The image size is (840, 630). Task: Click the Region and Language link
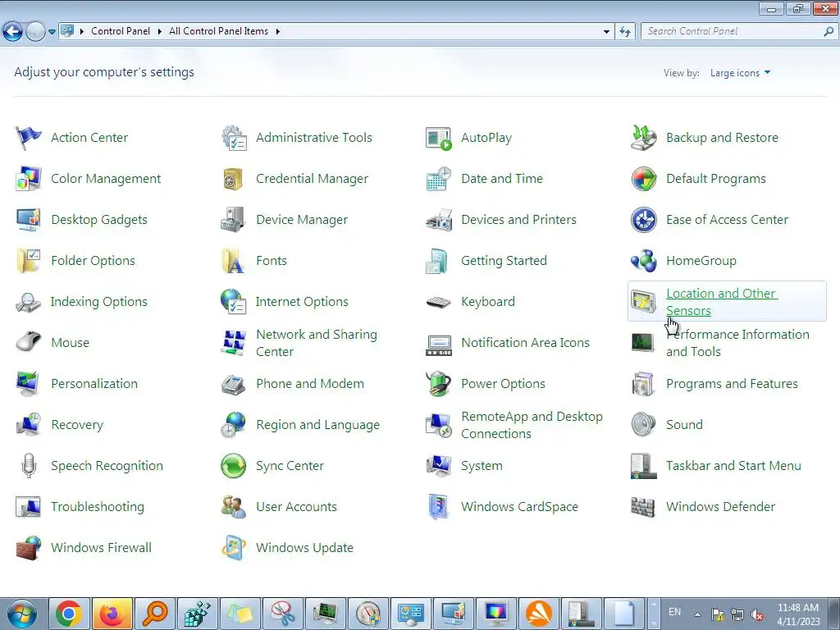pyautogui.click(x=317, y=425)
